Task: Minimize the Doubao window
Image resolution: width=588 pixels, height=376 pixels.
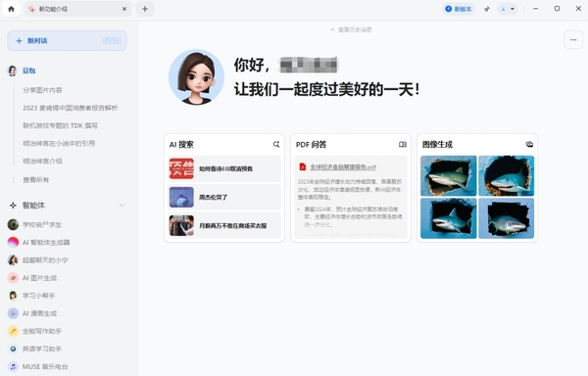Action: click(535, 9)
